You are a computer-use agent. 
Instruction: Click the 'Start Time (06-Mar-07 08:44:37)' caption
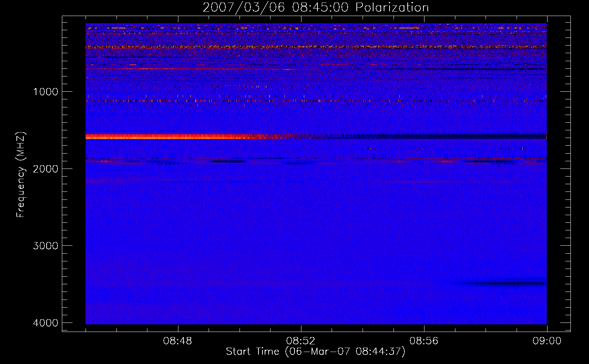[x=316, y=352]
